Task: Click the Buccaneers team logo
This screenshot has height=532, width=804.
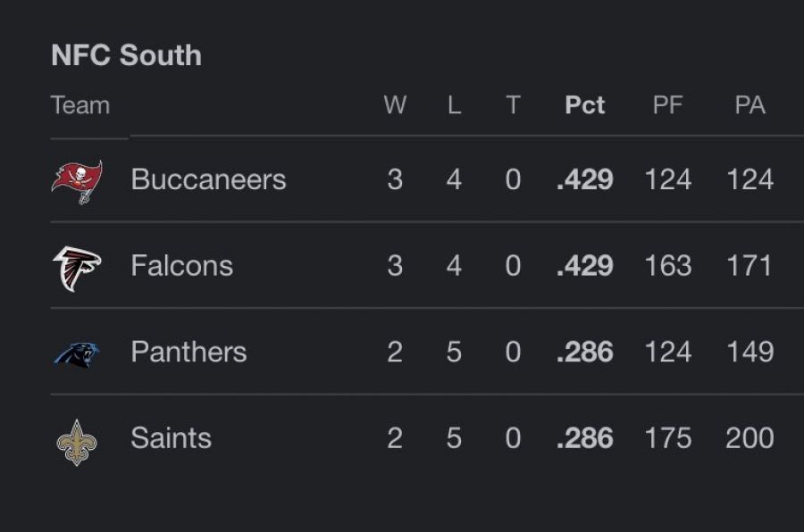Action: (x=77, y=181)
